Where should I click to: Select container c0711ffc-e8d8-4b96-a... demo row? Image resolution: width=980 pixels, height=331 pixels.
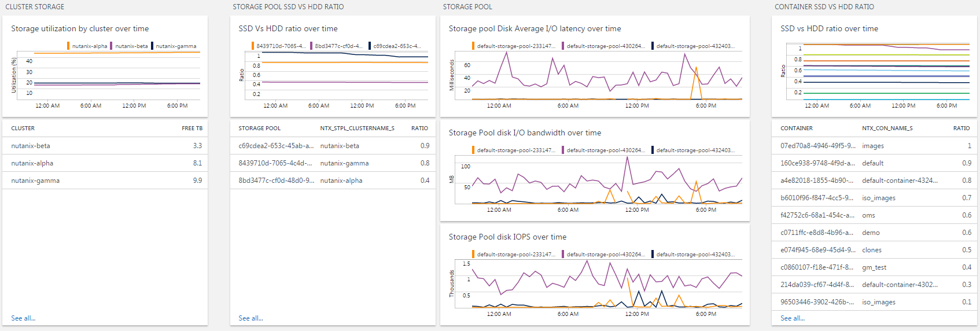click(x=875, y=233)
